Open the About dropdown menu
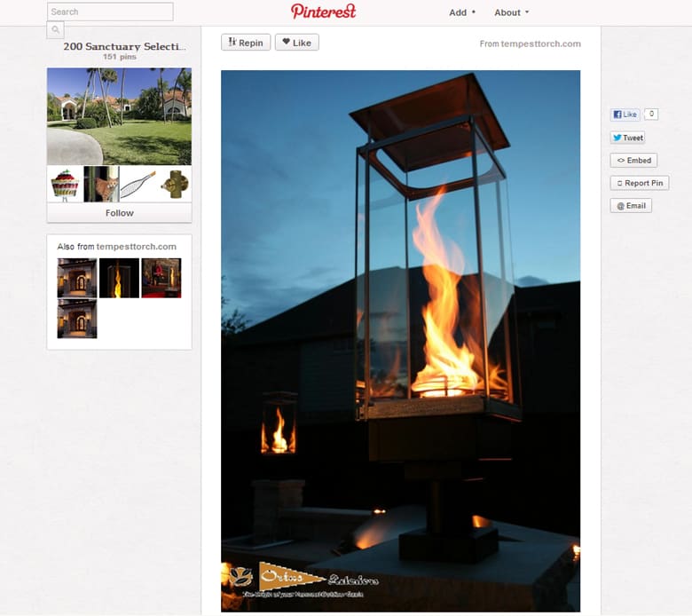Viewport: 692px width, 616px height. click(x=512, y=12)
